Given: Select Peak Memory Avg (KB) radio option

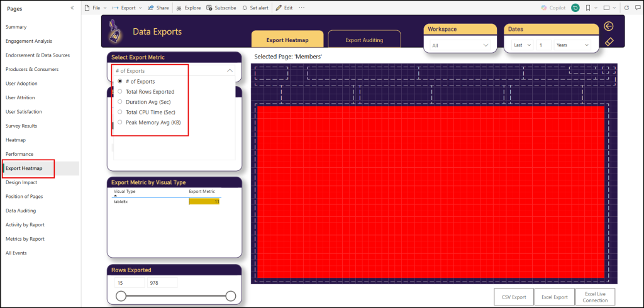Looking at the screenshot, I should 120,123.
